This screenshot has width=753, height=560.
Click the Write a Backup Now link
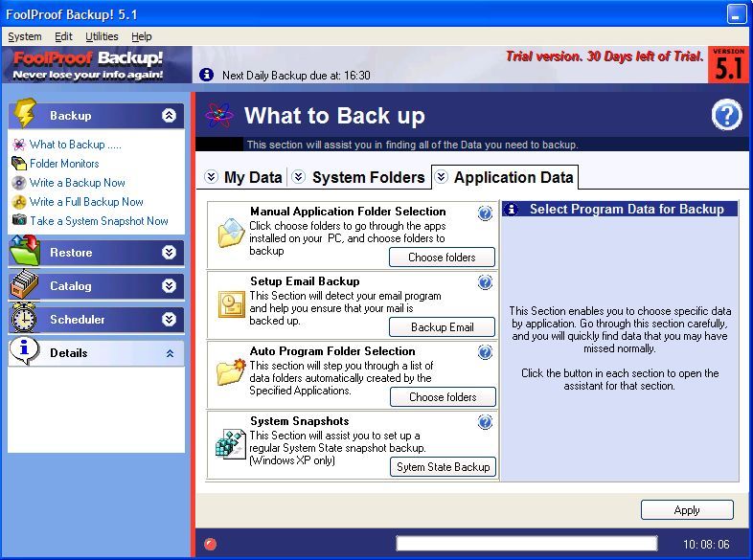[x=78, y=183]
